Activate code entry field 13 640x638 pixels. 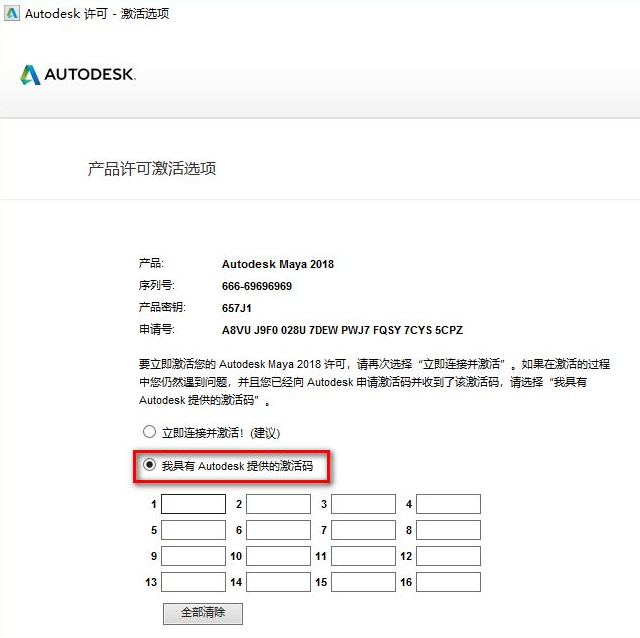[193, 582]
